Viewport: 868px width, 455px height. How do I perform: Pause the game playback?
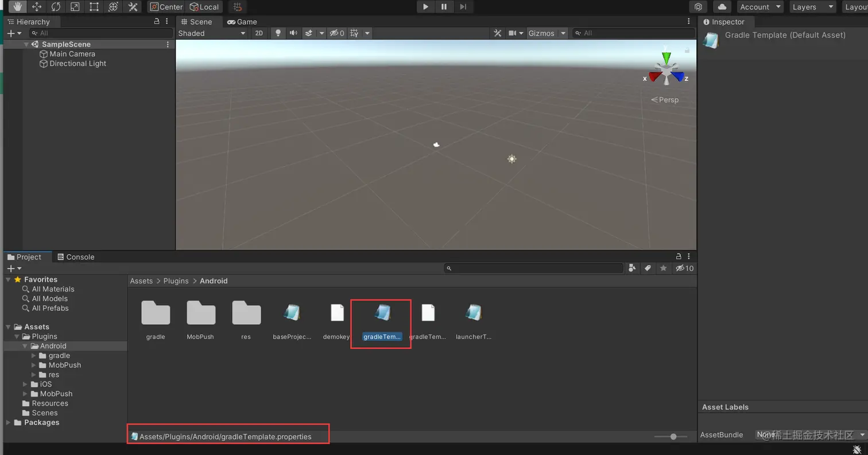tap(444, 7)
